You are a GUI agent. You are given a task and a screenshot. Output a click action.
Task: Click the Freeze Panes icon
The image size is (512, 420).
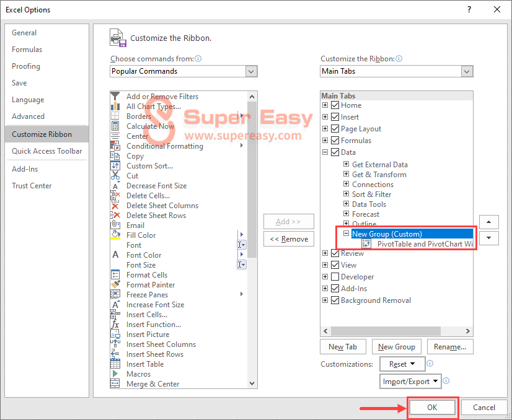pyautogui.click(x=115, y=294)
